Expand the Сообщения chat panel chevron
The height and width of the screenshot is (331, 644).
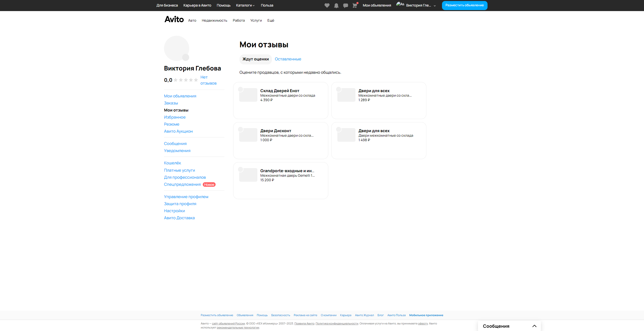[x=534, y=326]
